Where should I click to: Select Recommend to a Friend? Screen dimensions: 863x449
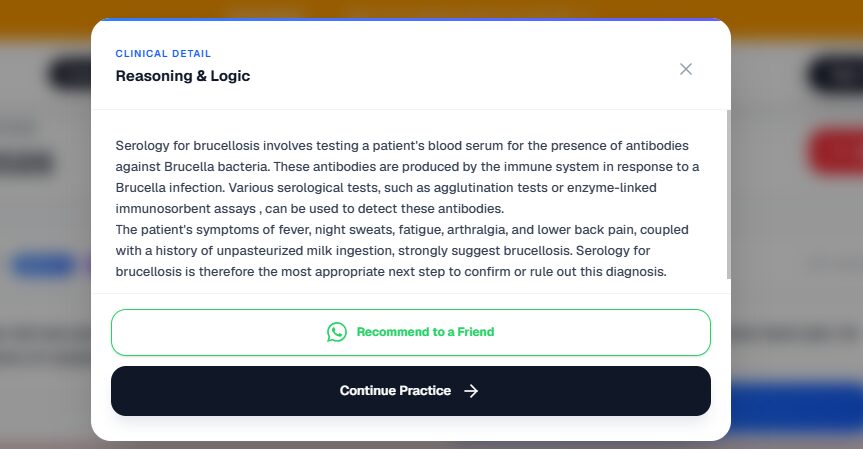coord(411,332)
